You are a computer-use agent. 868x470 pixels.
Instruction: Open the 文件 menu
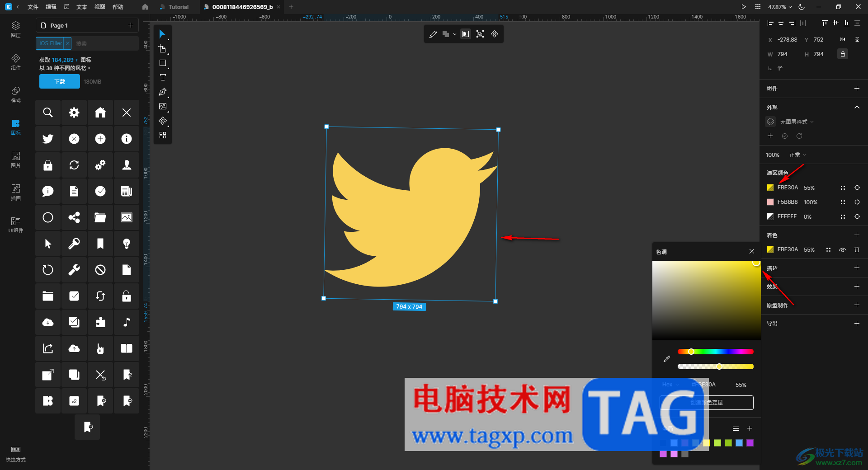pyautogui.click(x=33, y=7)
